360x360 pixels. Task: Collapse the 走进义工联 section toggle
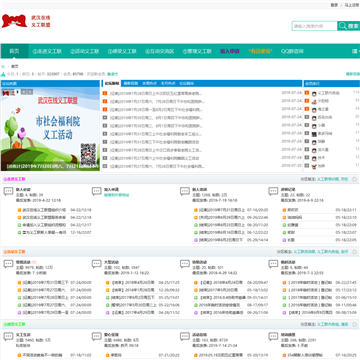click(354, 179)
